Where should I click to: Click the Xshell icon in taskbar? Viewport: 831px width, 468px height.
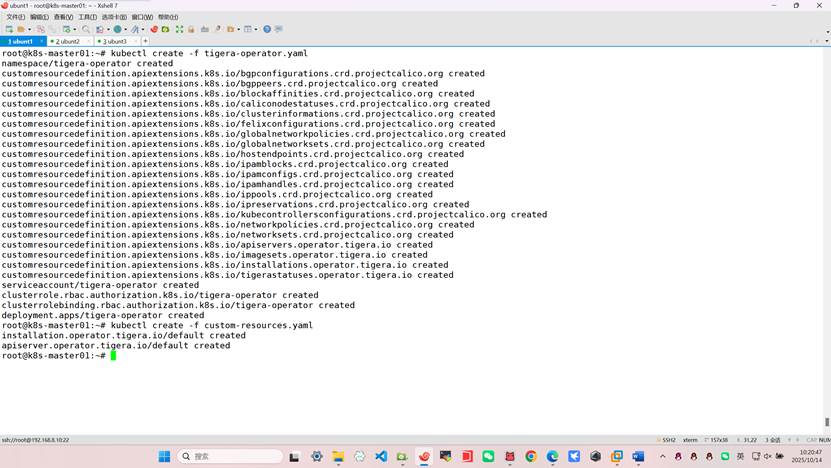tap(424, 456)
